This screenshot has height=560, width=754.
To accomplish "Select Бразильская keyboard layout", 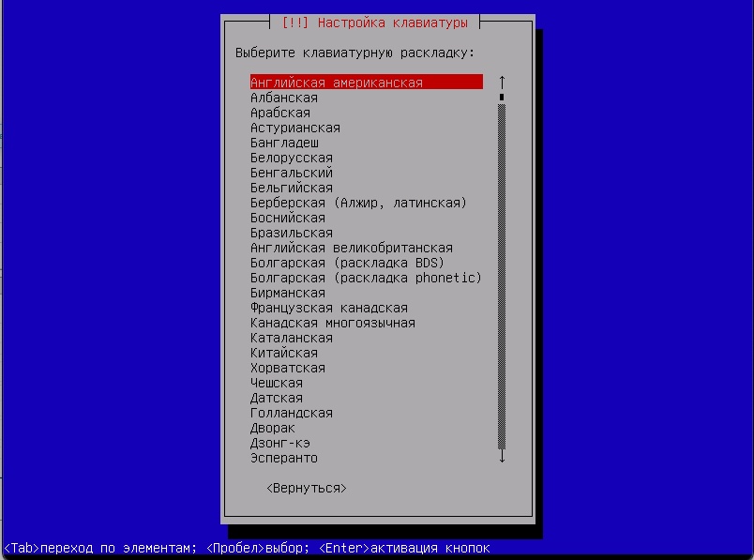I will [292, 233].
